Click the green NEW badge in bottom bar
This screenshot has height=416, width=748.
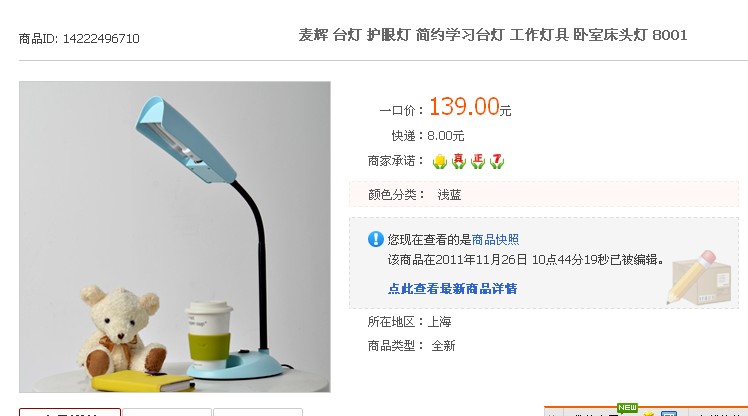click(x=627, y=407)
